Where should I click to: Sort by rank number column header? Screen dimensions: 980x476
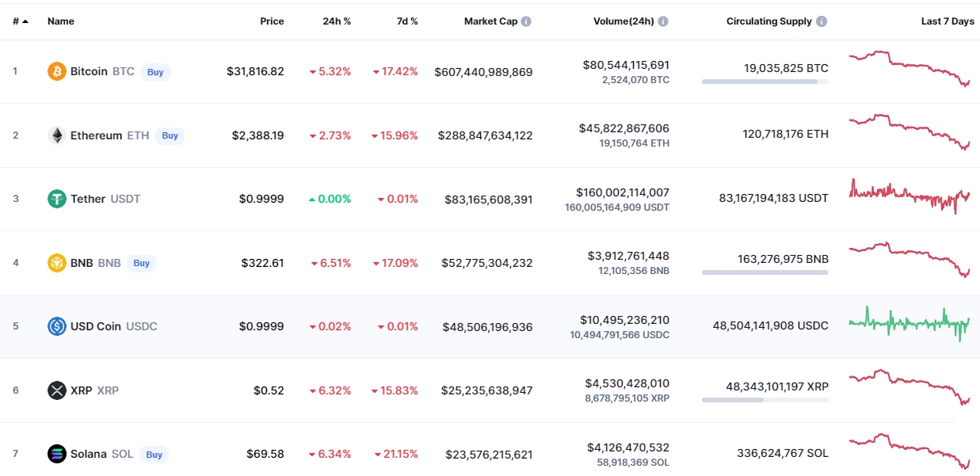click(21, 21)
